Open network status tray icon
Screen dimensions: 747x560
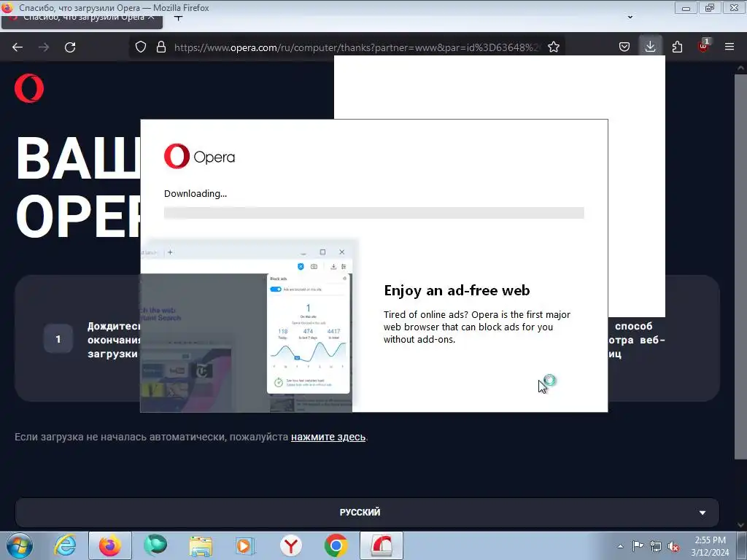click(656, 546)
